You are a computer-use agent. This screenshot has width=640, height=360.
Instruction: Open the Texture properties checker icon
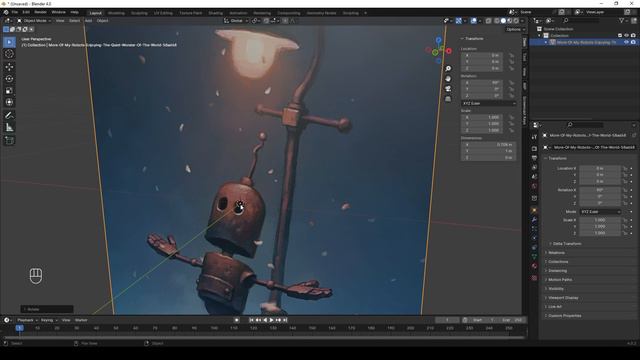pyautogui.click(x=534, y=278)
